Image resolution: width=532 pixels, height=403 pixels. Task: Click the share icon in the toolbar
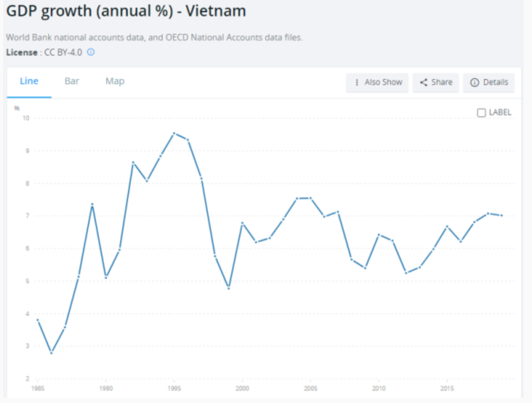click(424, 83)
